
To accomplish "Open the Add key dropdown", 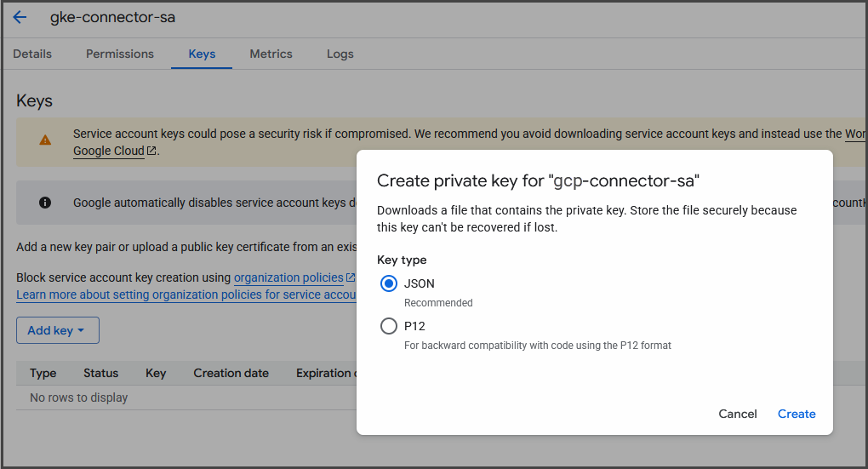I will click(x=57, y=330).
